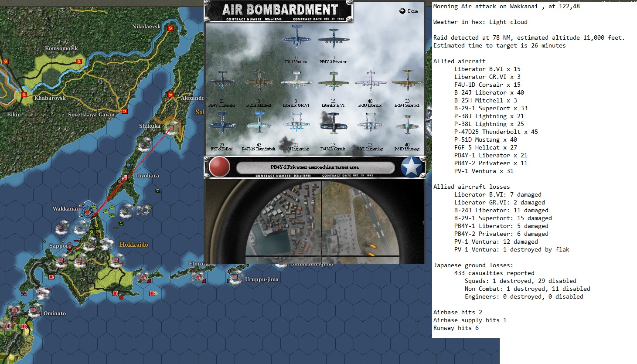Click the "PV-1 Ventura x 31" line
Screen dimensions: 637x364
484,171
